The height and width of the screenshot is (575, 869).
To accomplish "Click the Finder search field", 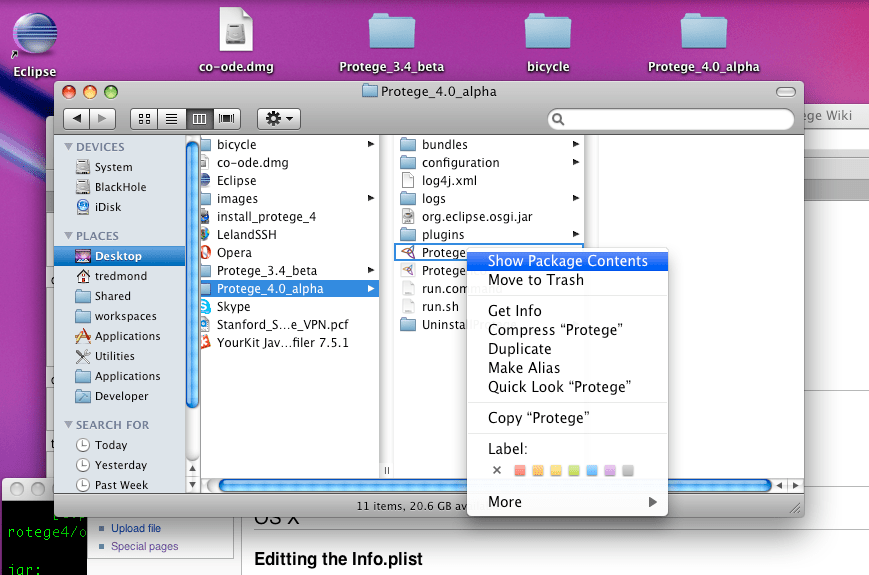I will [x=671, y=119].
